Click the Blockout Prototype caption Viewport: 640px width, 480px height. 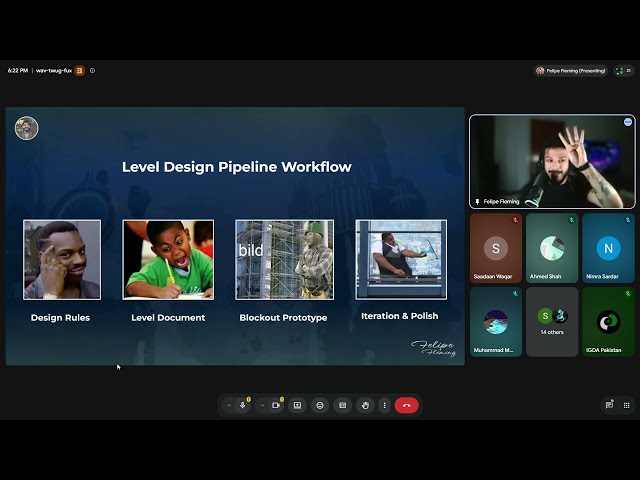[x=283, y=318]
